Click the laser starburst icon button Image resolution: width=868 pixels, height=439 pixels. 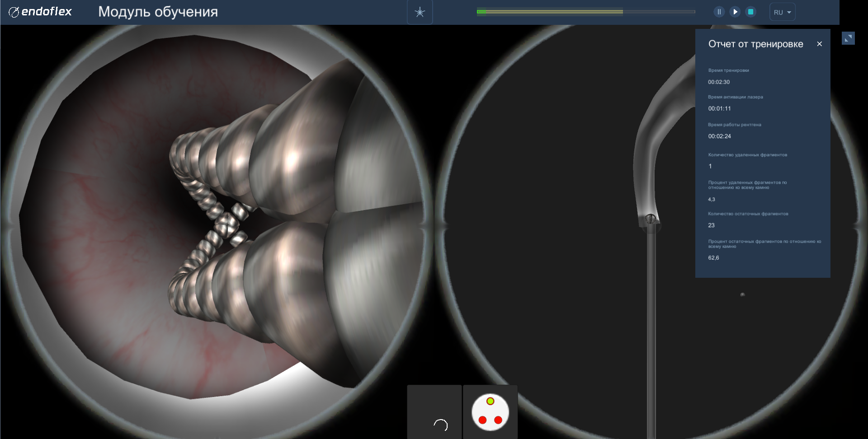pos(420,12)
